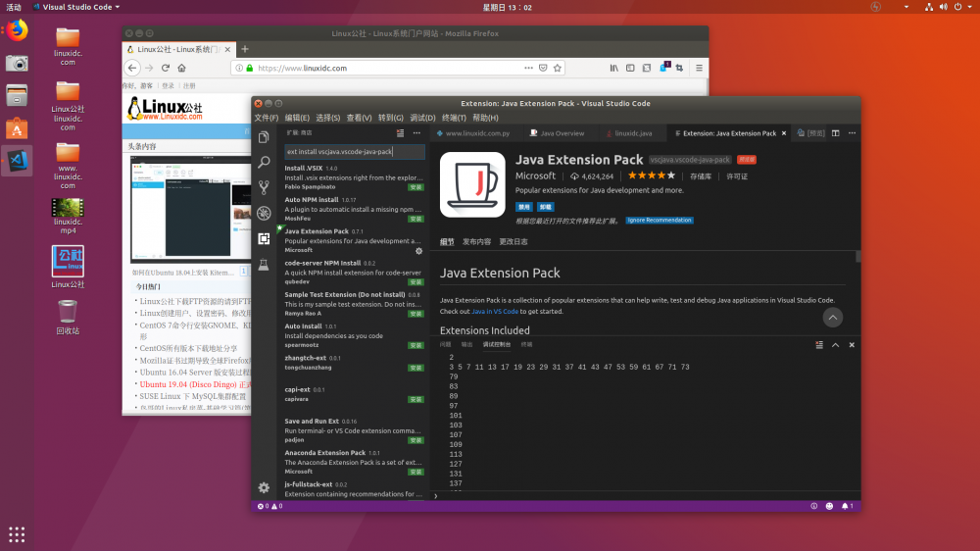Open the 查看(V) menu
980x551 pixels.
[359, 118]
